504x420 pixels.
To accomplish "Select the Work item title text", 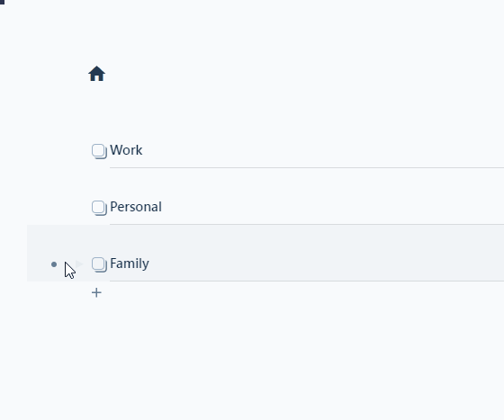I will coord(126,150).
